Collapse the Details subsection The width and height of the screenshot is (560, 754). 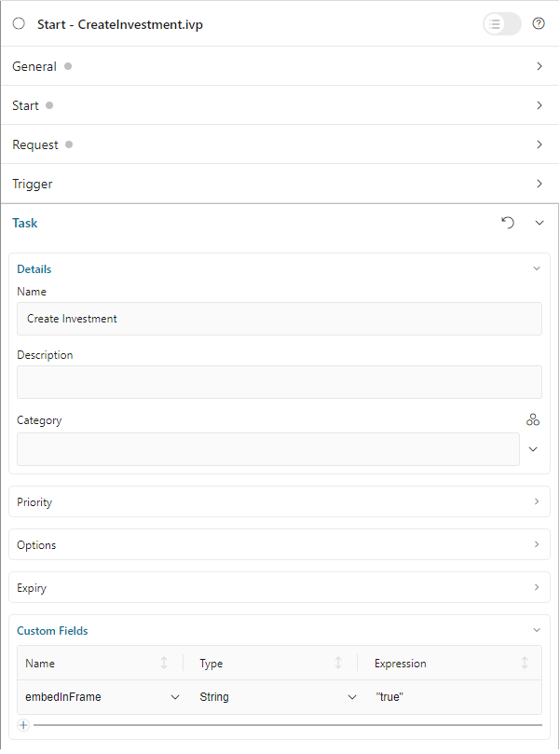536,268
